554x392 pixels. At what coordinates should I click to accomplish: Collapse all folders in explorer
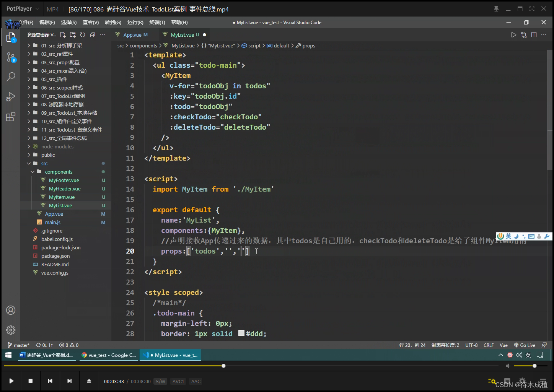93,35
